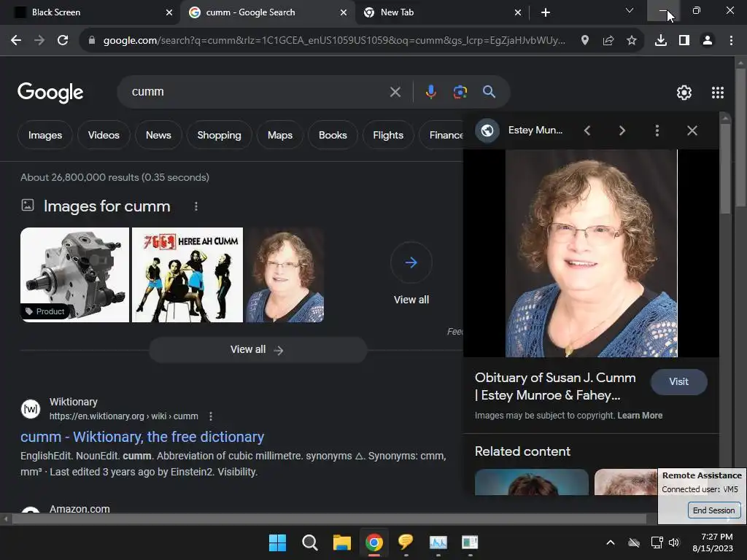
Task: Switch to the Black Screen tab
Action: tap(90, 12)
